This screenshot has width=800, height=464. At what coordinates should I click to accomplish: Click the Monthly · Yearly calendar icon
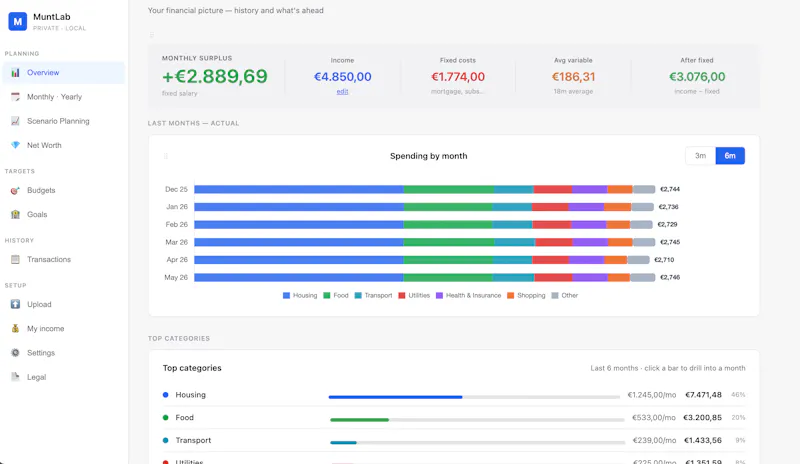[x=15, y=96]
